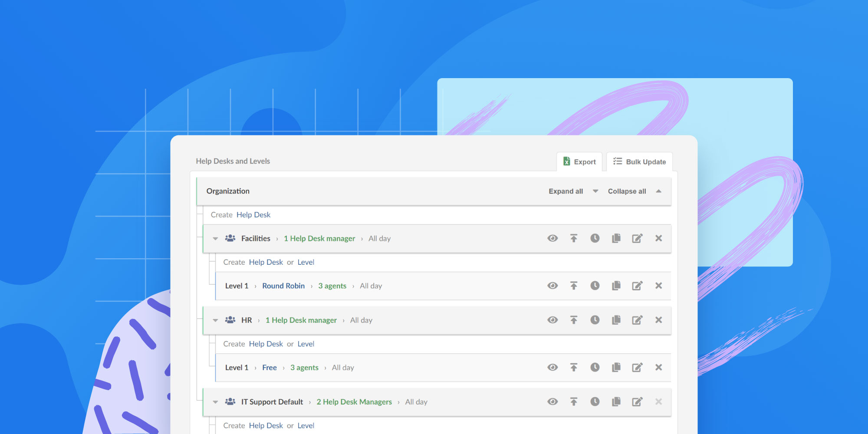Collapse the Facilities help desk tree
868x434 pixels.
215,239
